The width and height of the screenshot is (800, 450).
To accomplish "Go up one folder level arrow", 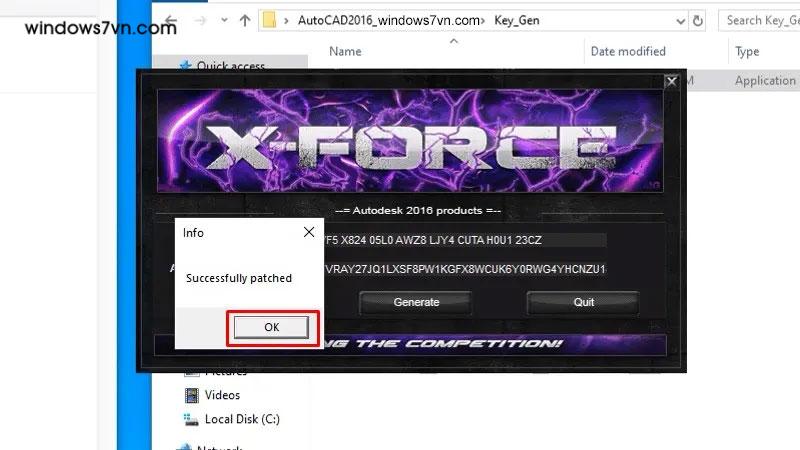I will (x=245, y=20).
